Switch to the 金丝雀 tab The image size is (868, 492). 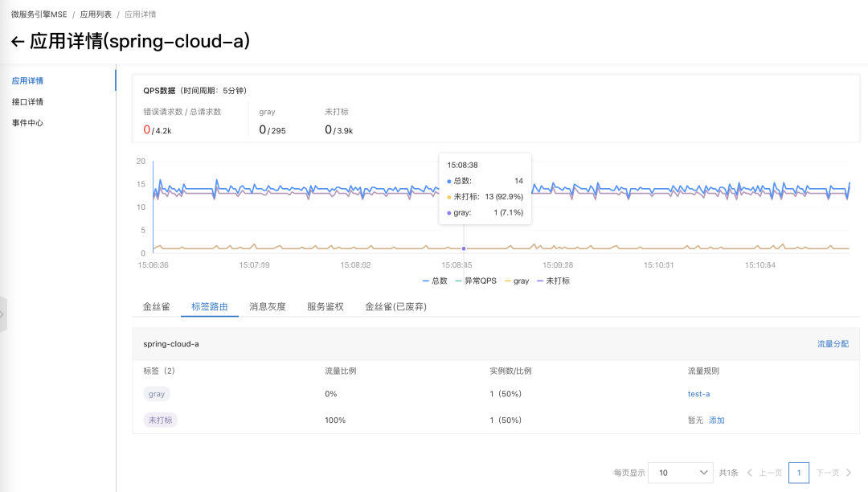click(x=156, y=306)
